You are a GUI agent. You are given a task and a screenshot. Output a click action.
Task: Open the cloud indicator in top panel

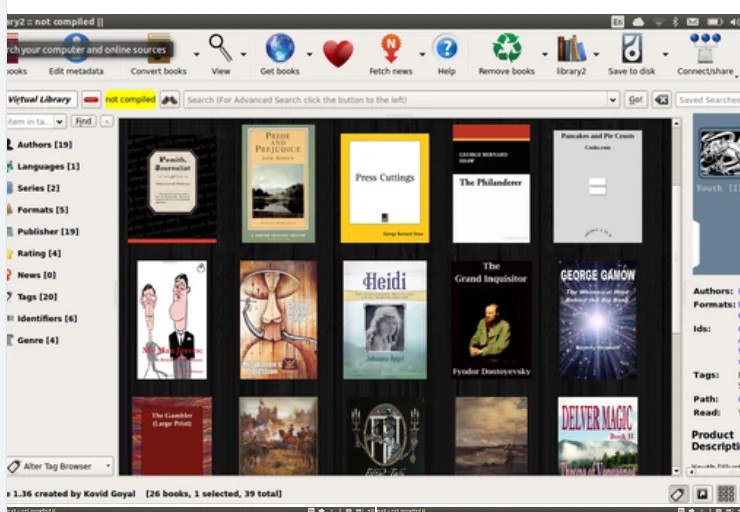point(638,22)
